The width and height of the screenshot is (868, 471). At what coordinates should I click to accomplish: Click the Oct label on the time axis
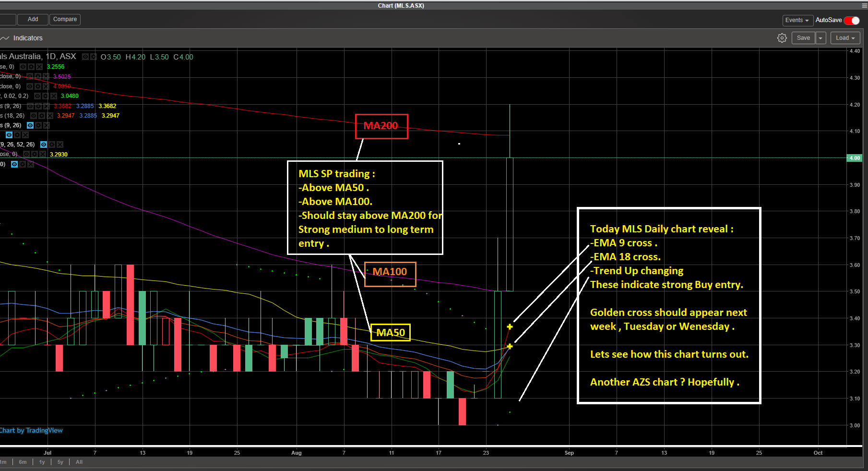818,453
